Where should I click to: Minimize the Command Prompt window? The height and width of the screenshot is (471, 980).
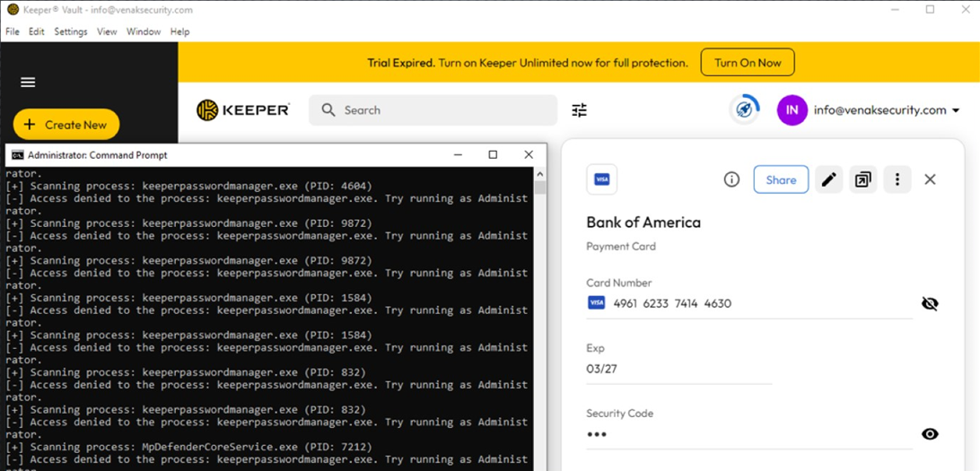pos(458,155)
